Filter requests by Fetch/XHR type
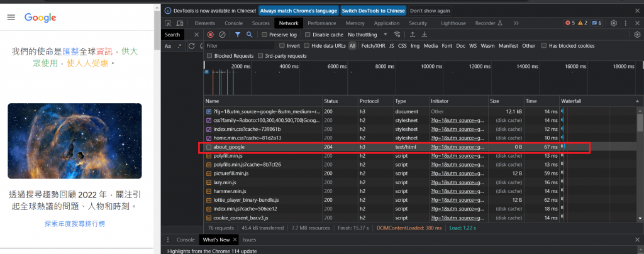 click(x=373, y=46)
